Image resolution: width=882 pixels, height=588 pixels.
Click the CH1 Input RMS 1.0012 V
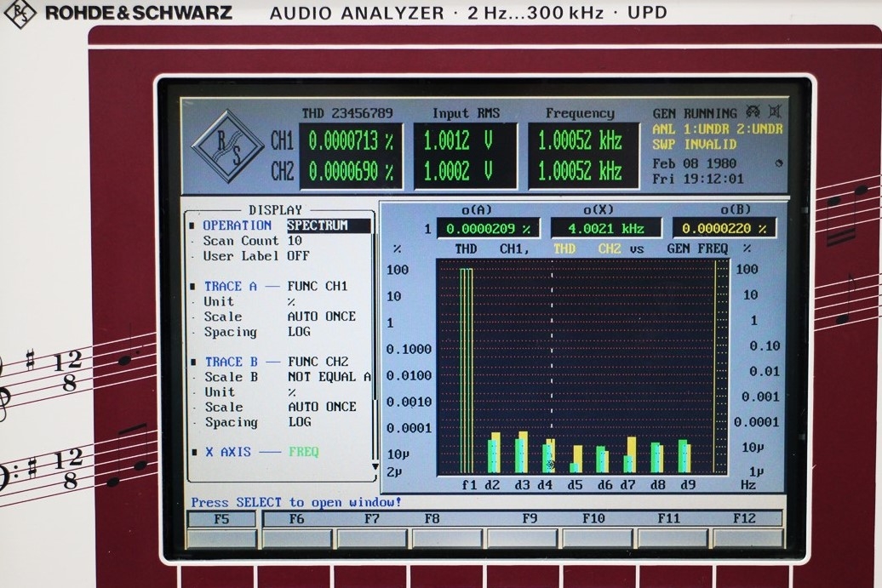[x=458, y=141]
